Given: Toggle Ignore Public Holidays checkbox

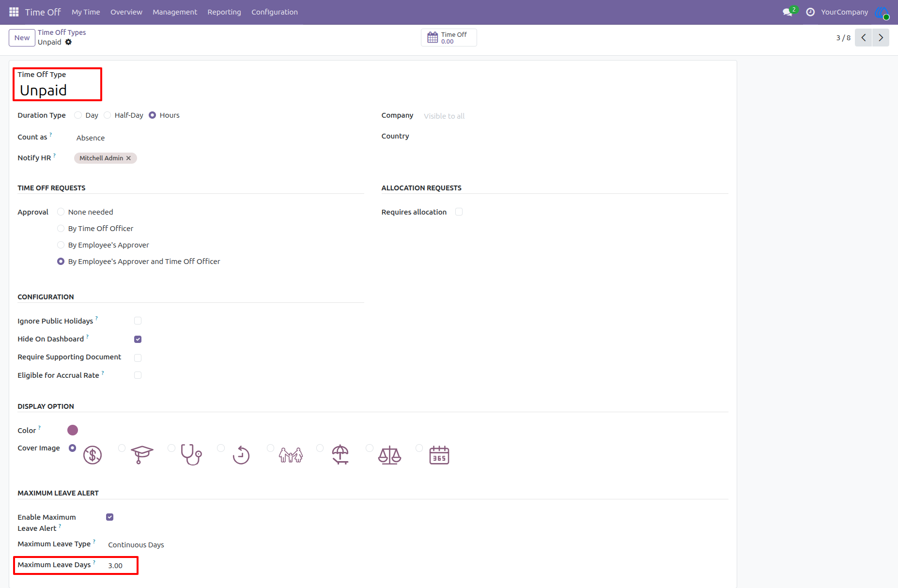Looking at the screenshot, I should pyautogui.click(x=138, y=321).
